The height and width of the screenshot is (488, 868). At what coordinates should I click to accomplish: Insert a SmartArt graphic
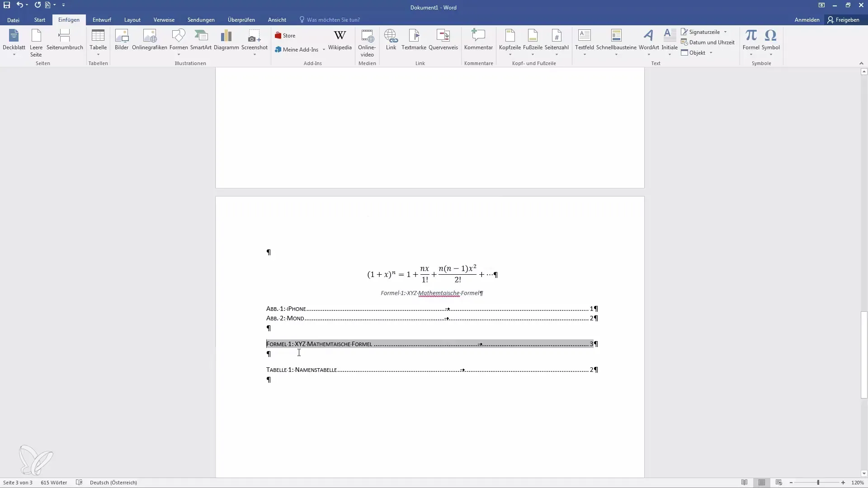pos(201,40)
